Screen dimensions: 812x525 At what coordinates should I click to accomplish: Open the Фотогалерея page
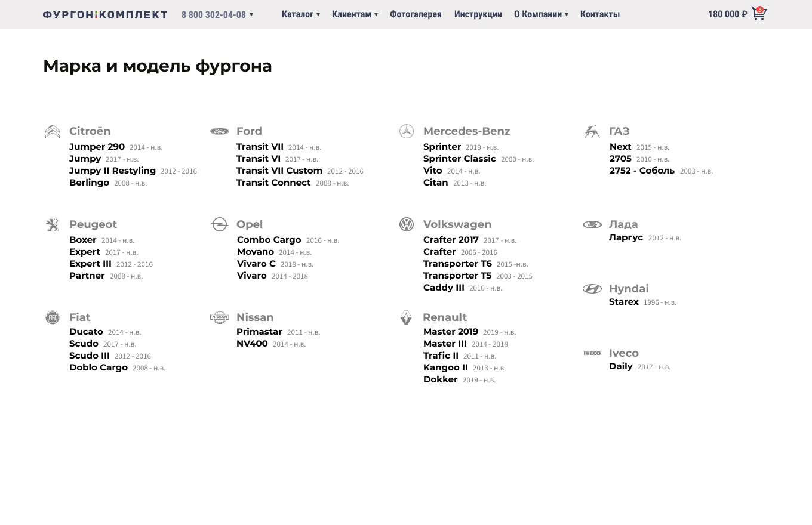click(416, 14)
